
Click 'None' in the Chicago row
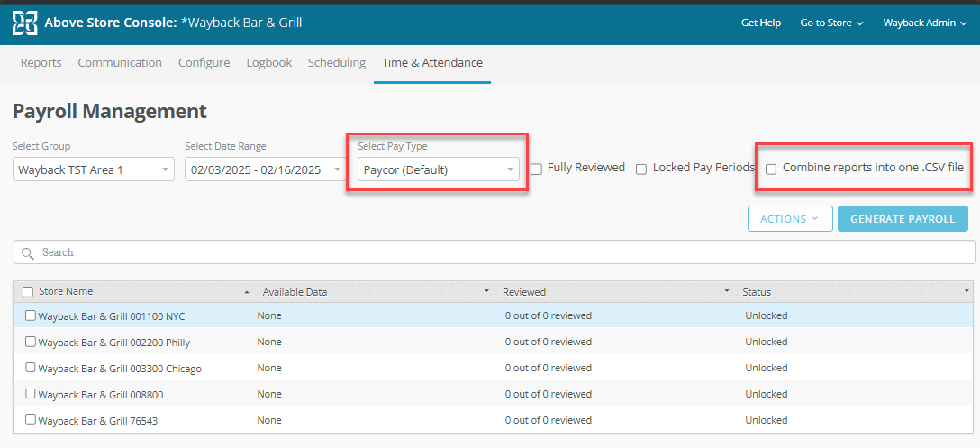(x=268, y=368)
